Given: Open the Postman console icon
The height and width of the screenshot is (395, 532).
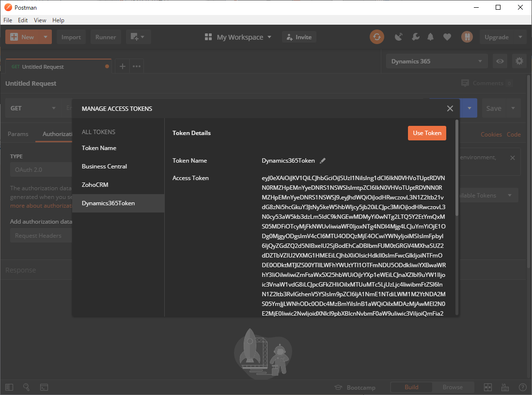Looking at the screenshot, I should (x=44, y=387).
